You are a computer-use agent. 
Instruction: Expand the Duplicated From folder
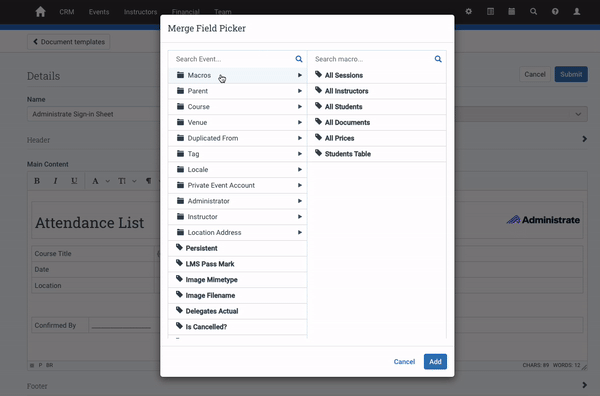(x=237, y=138)
